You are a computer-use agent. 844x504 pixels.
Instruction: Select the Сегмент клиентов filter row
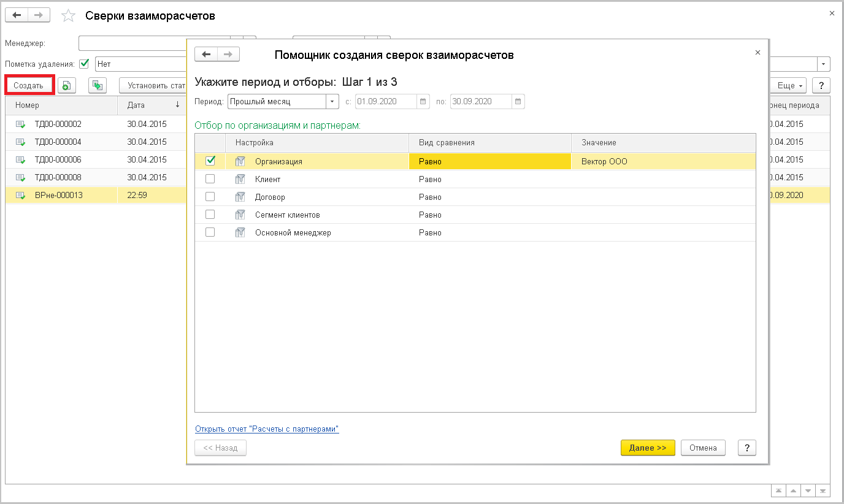pyautogui.click(x=287, y=215)
